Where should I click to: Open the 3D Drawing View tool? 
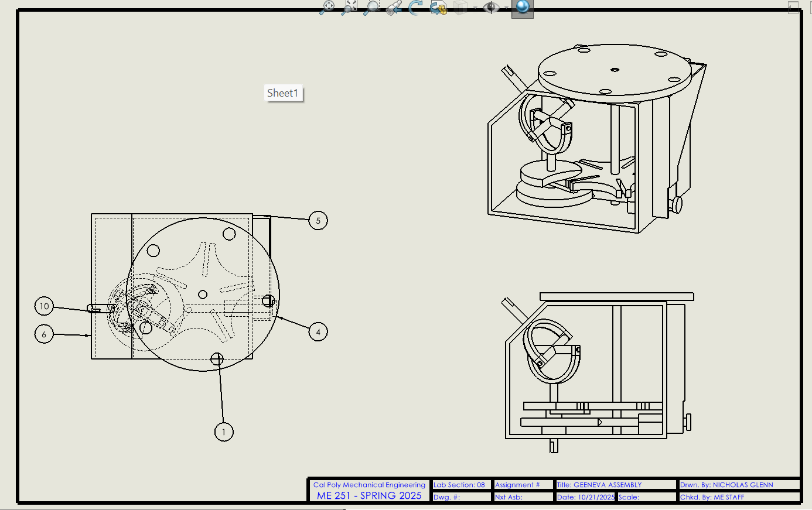pos(438,7)
